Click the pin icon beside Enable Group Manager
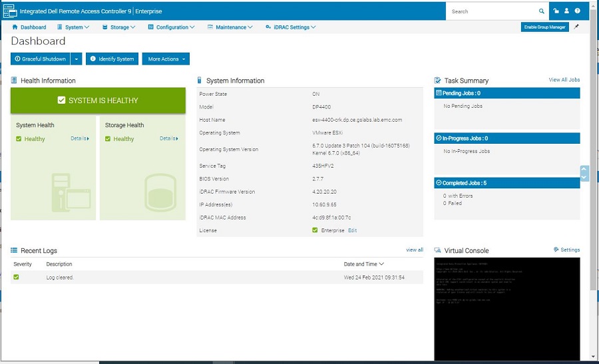 point(576,27)
